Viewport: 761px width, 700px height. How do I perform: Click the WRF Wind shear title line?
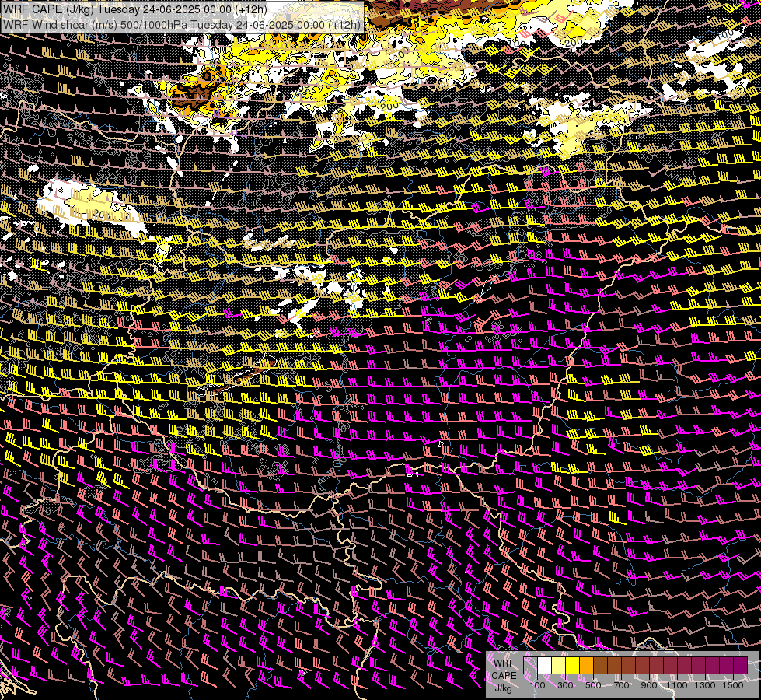tap(182, 25)
